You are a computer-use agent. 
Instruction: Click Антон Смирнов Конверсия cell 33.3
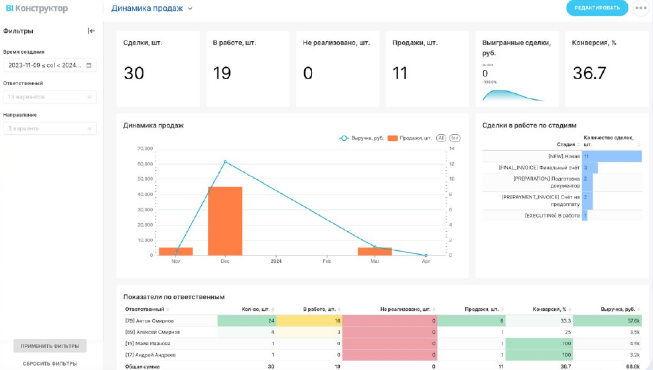pos(539,321)
